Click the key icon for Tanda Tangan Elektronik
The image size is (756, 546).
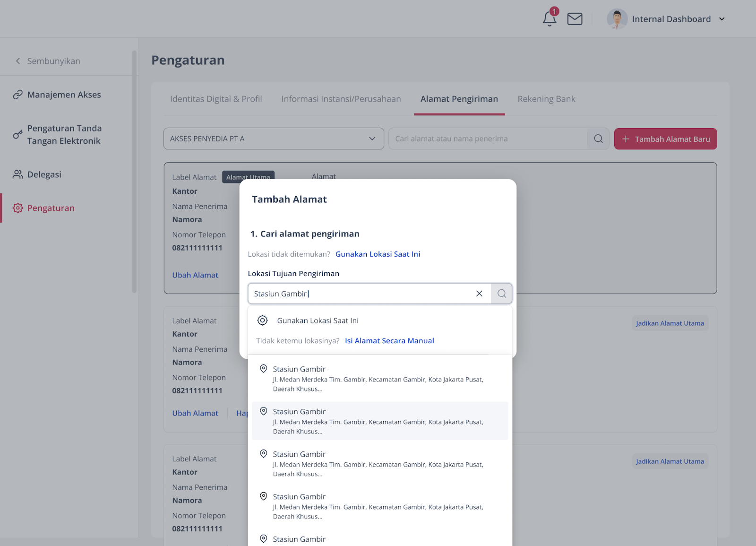pyautogui.click(x=18, y=135)
